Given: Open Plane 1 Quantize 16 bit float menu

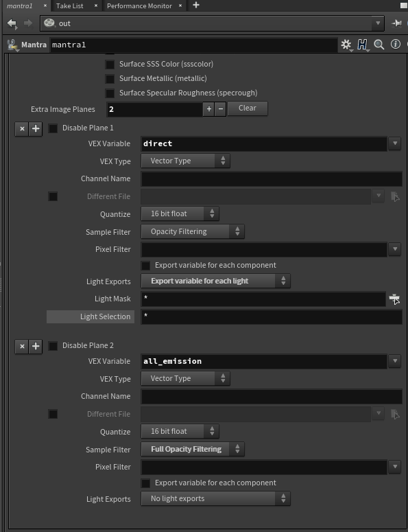Looking at the screenshot, I should pyautogui.click(x=180, y=213).
